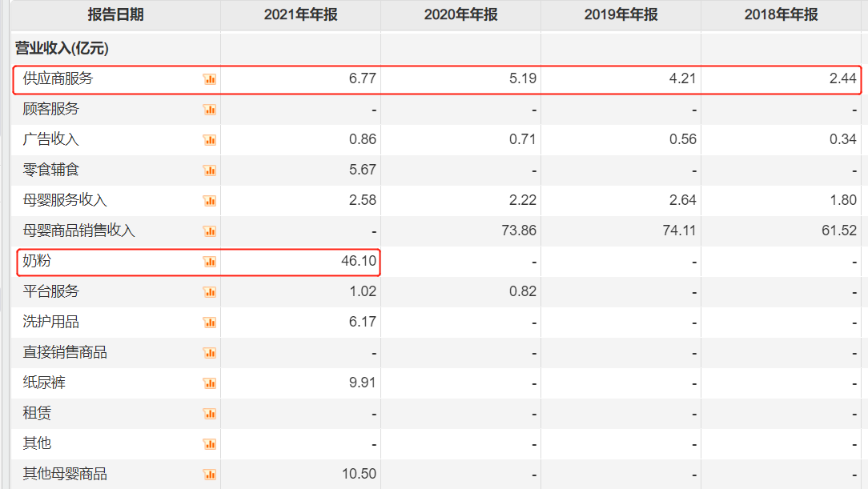Click the 供应商服务 row label

tap(58, 78)
